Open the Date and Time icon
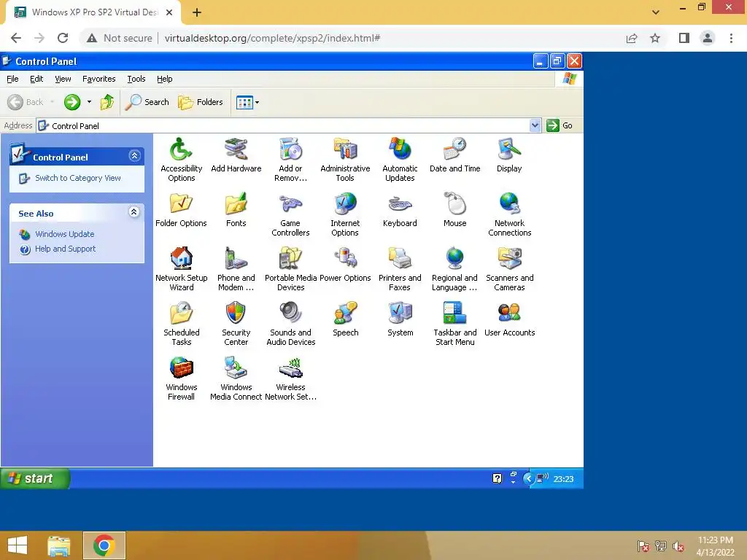The height and width of the screenshot is (560, 747). pyautogui.click(x=455, y=149)
